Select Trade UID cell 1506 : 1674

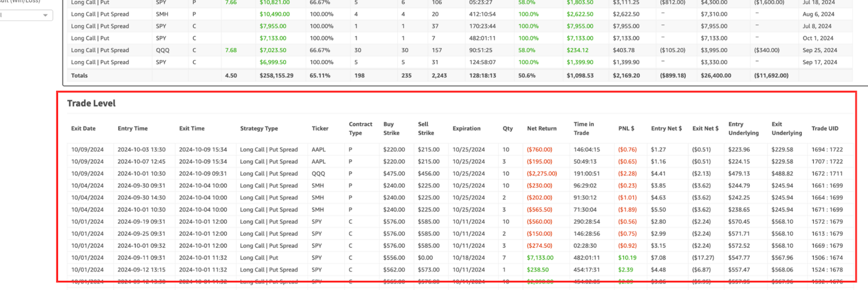pos(827,257)
